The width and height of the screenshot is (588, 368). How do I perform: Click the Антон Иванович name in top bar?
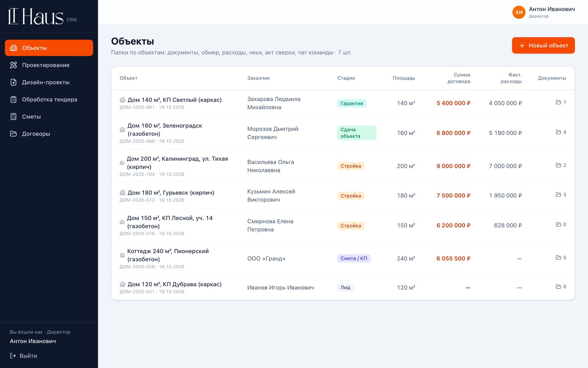552,9
